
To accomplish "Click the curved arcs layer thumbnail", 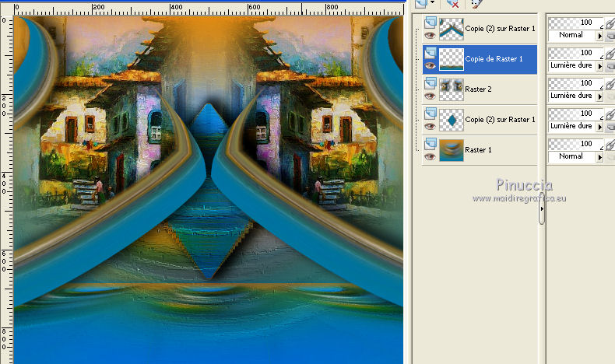I will [452, 29].
